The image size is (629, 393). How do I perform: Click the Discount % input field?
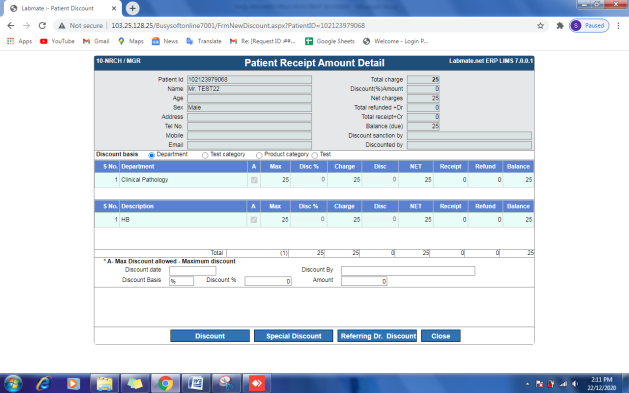point(268,281)
